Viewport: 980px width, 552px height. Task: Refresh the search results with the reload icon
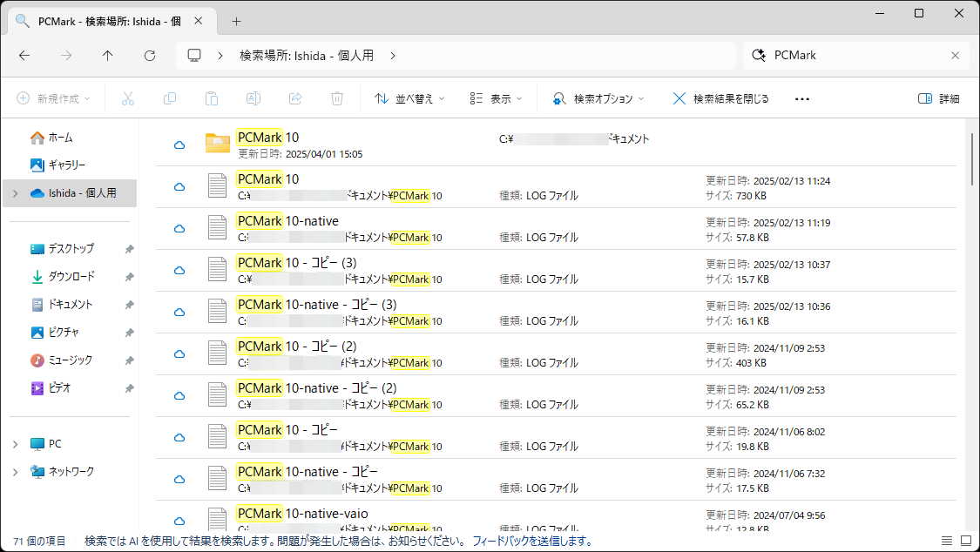click(149, 55)
